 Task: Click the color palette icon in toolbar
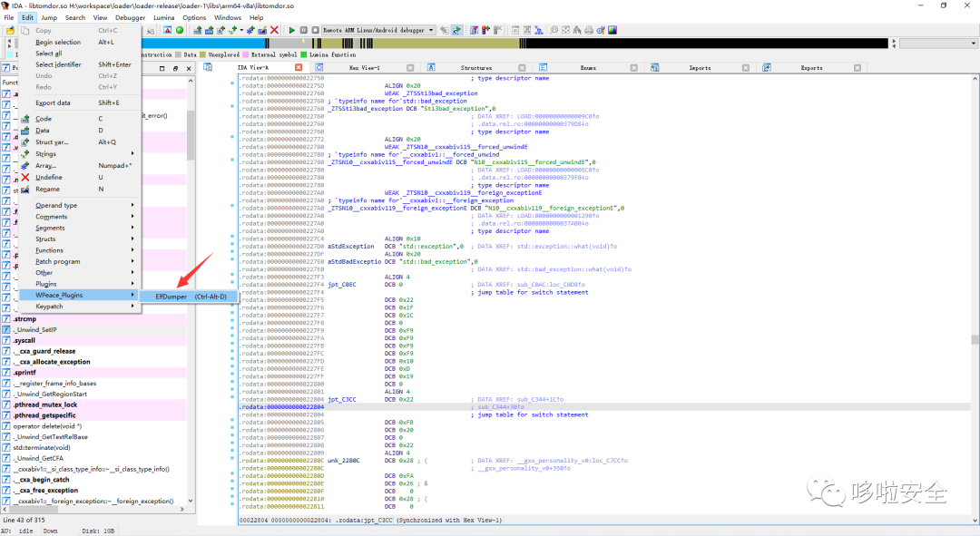612,30
